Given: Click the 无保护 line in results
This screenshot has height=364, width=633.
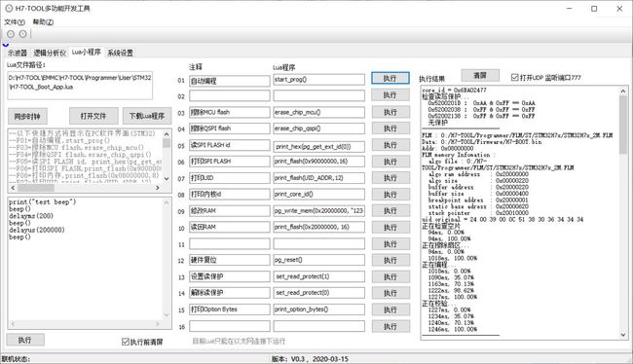Looking at the screenshot, I should (x=438, y=123).
